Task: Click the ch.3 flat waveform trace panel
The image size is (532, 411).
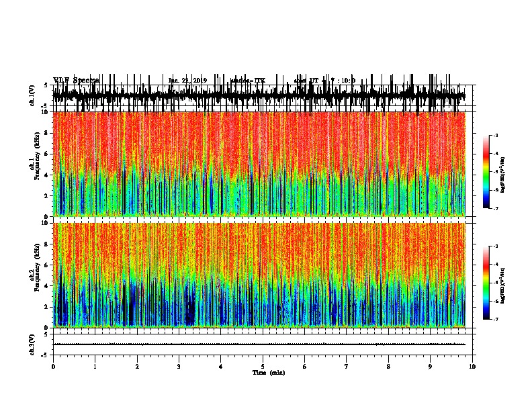Action: (x=263, y=345)
